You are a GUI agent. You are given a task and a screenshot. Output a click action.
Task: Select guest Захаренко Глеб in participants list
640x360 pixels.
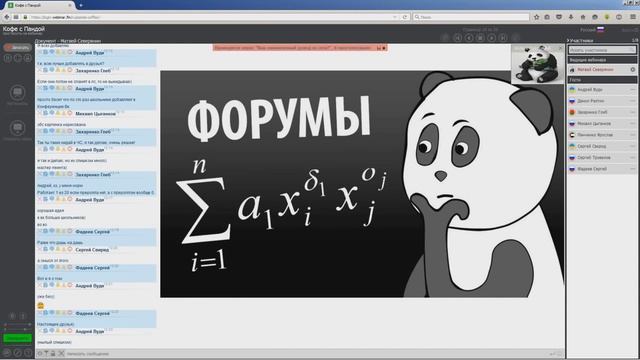[602, 112]
